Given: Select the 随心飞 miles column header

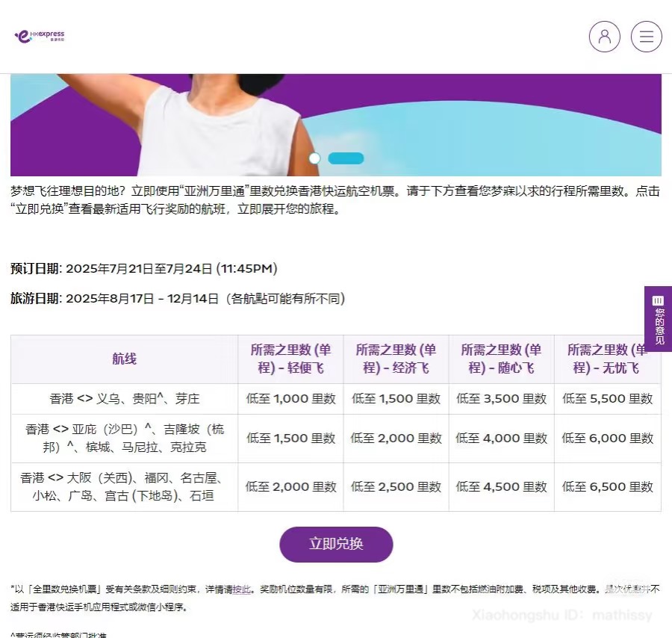Looking at the screenshot, I should pyautogui.click(x=501, y=359).
